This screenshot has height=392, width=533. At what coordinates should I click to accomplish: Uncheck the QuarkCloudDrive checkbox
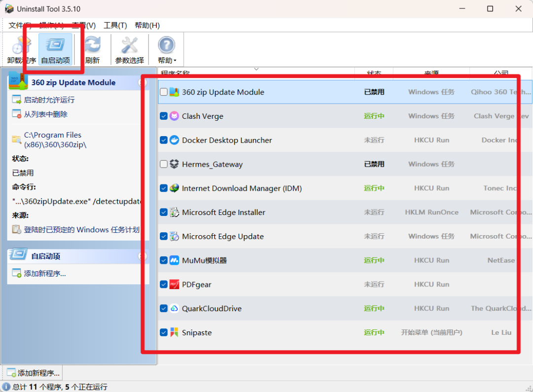[163, 309]
